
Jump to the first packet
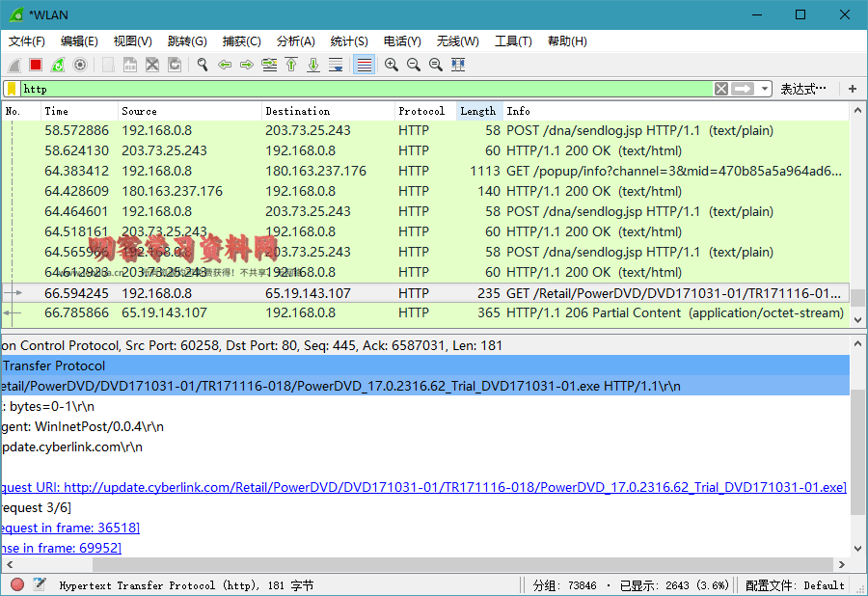pyautogui.click(x=291, y=65)
